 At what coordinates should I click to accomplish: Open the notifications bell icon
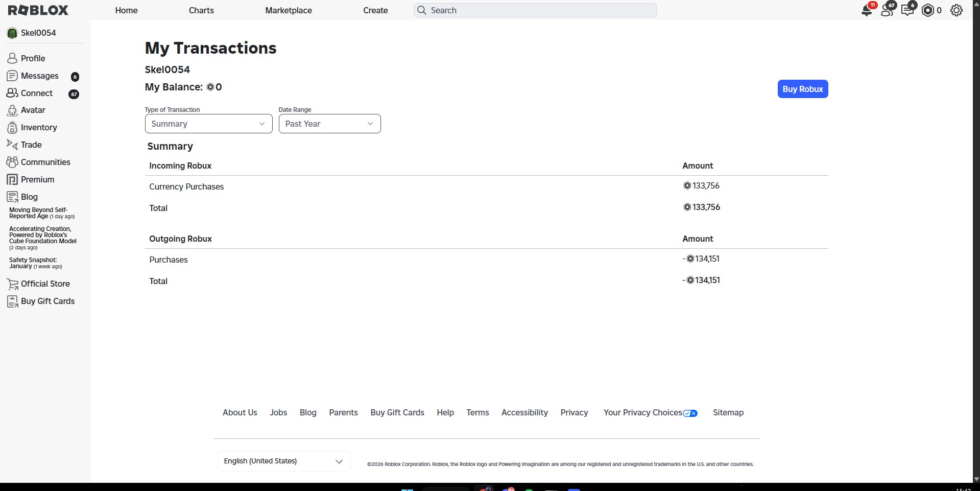tap(867, 10)
